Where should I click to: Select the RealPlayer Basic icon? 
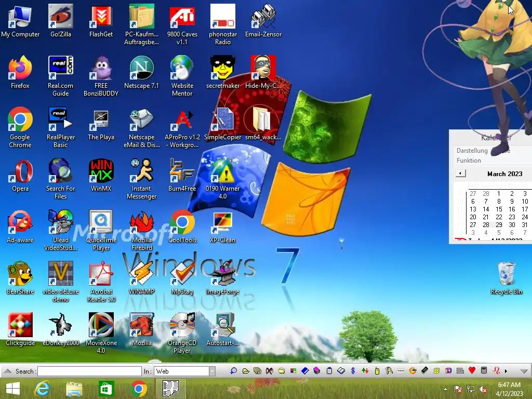pyautogui.click(x=60, y=128)
